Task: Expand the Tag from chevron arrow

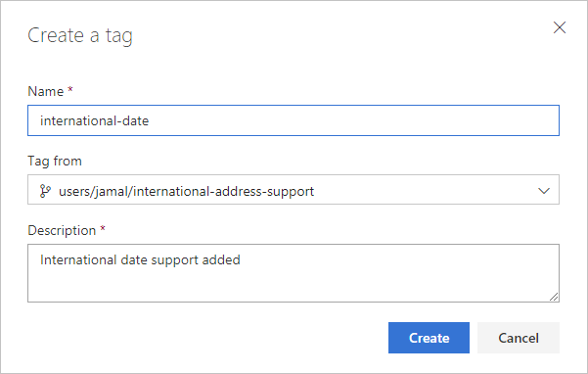Action: pyautogui.click(x=544, y=191)
